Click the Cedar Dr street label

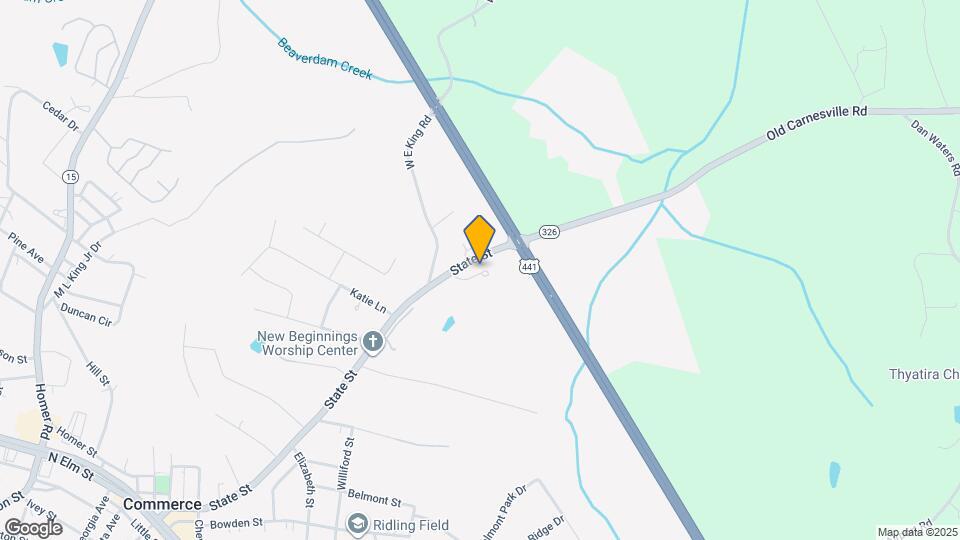[61, 116]
